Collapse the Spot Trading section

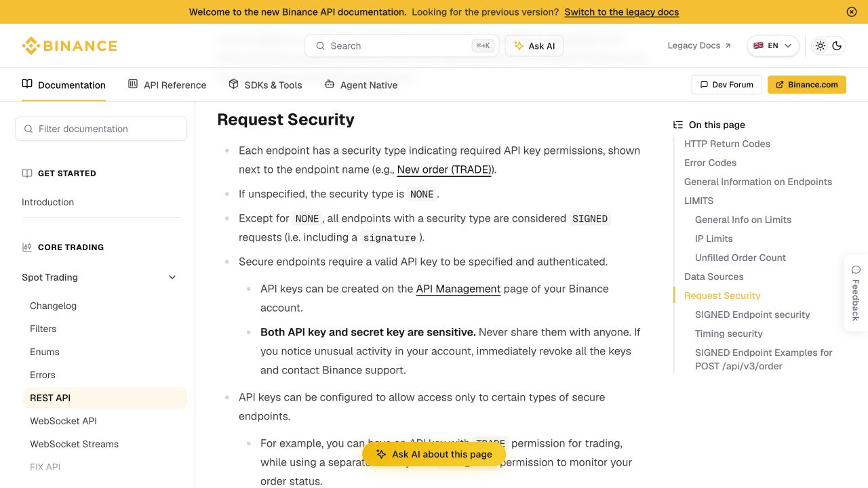point(172,277)
